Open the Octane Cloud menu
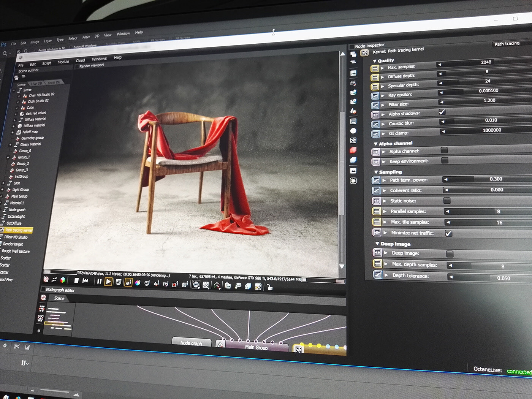 click(81, 60)
